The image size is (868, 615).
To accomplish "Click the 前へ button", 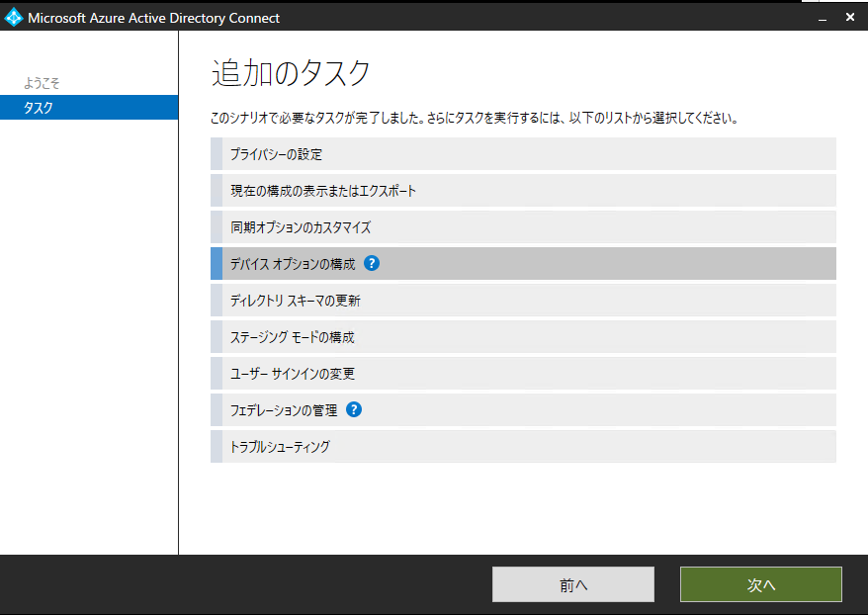I will (573, 584).
